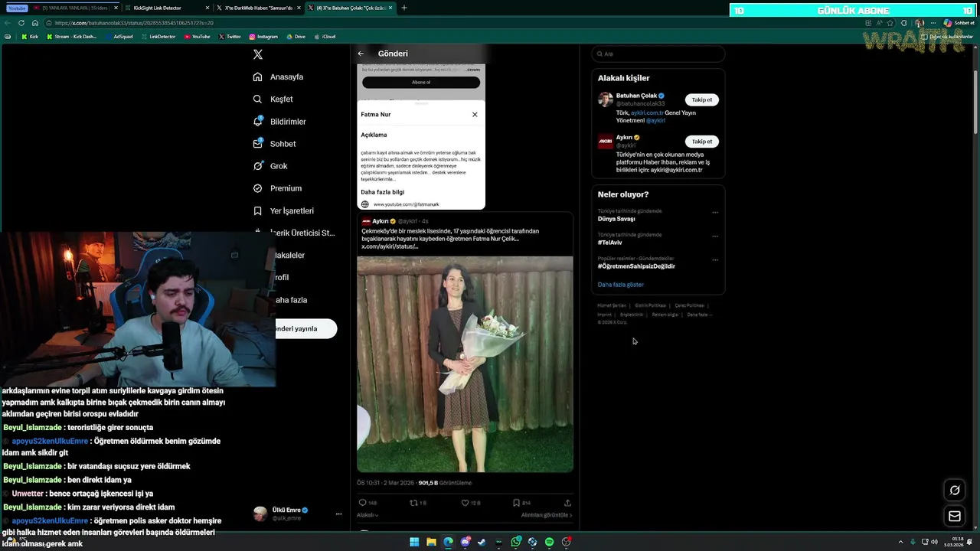980x551 pixels.
Task: Open more options for #TelAviv trend
Action: click(715, 236)
